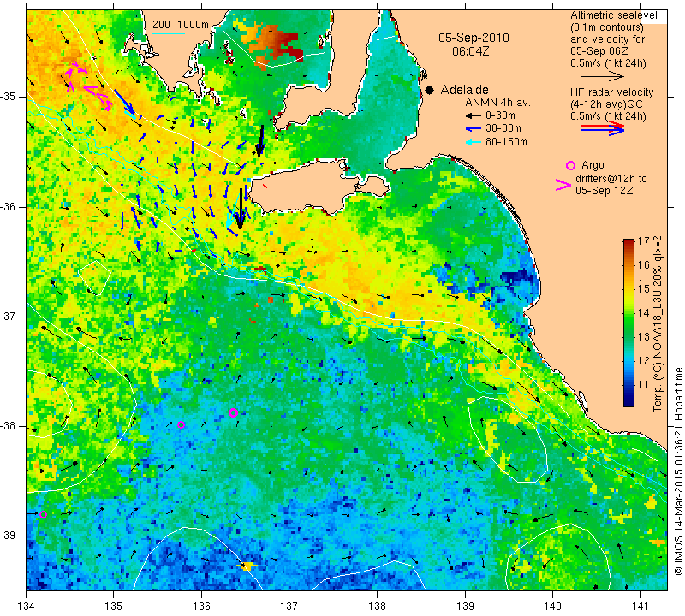
Task: Click the Adelaide black dot marker
Action: 430,91
